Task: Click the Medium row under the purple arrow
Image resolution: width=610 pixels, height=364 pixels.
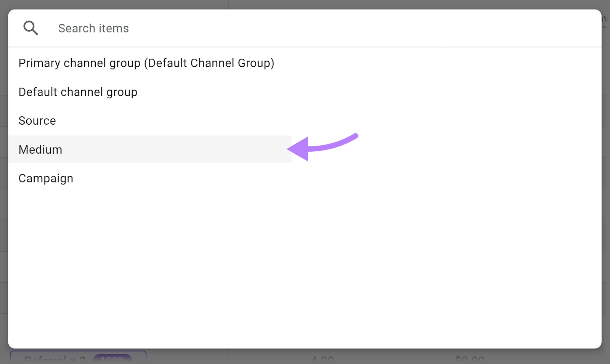Action: click(40, 149)
